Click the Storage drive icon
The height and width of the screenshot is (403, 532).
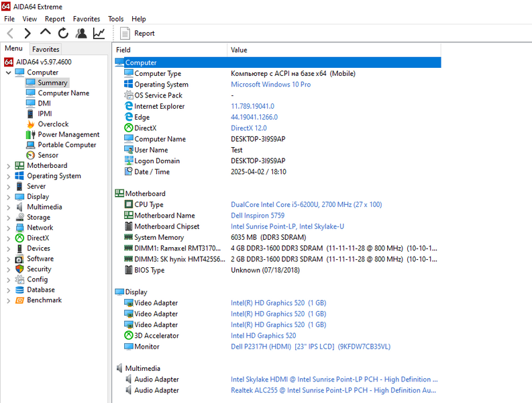(x=19, y=218)
